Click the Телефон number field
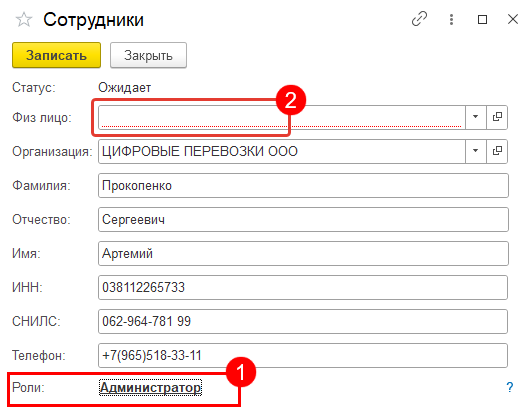Screen dimensions: 532x418 (x=303, y=356)
